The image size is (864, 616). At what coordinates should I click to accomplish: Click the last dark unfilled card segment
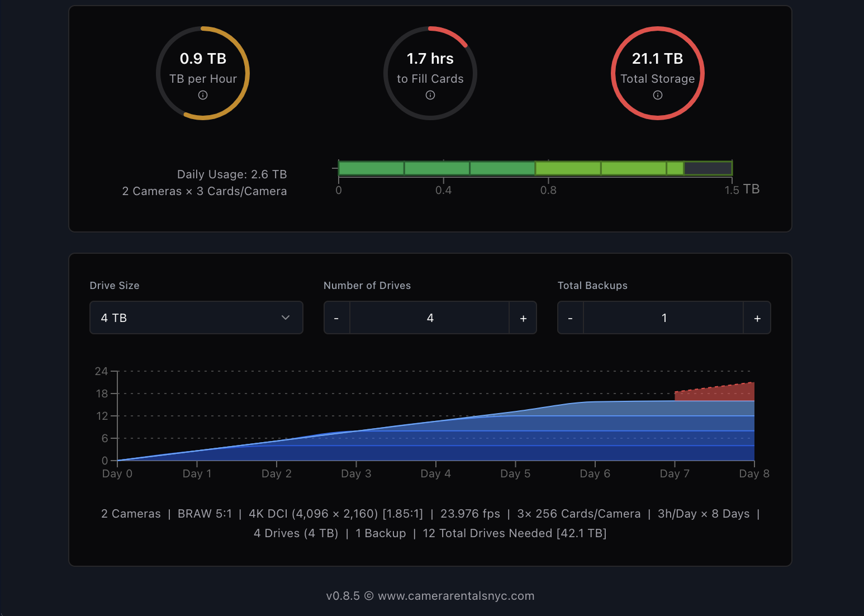[x=708, y=168]
